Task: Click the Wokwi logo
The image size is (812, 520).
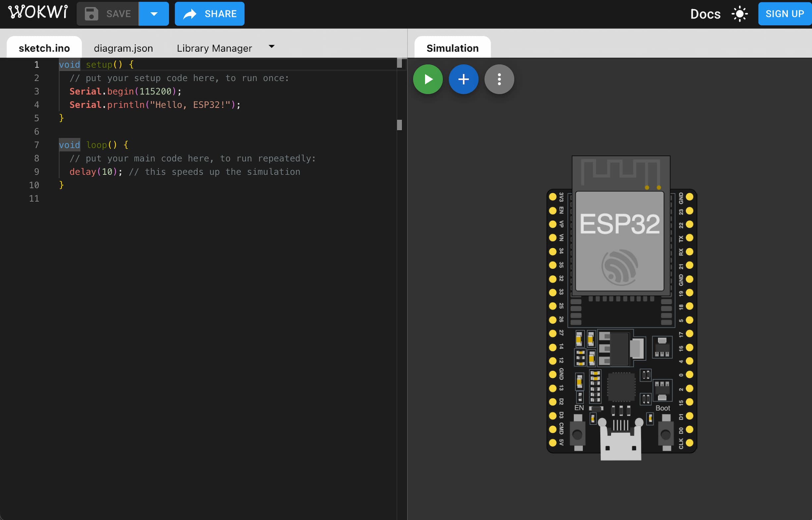Action: click(x=38, y=13)
